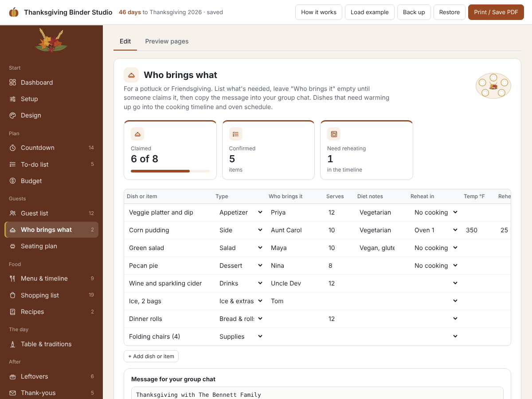Select the Edit tab
Viewport: 532px width, 399px height.
125,41
